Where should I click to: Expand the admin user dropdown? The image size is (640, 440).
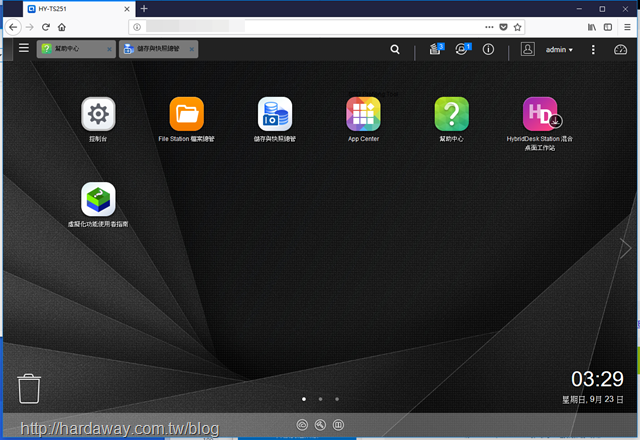tap(559, 50)
